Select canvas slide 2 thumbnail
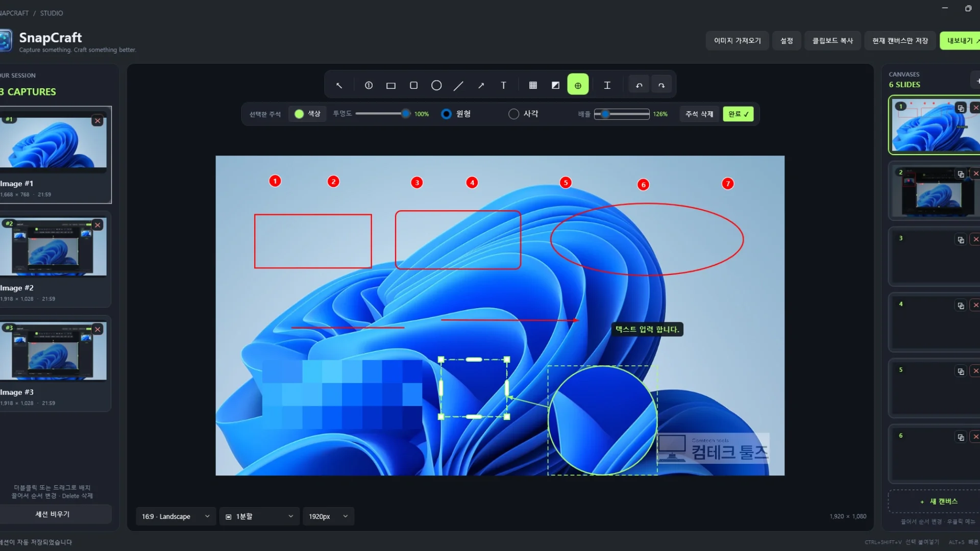980x551 pixels. pyautogui.click(x=935, y=191)
